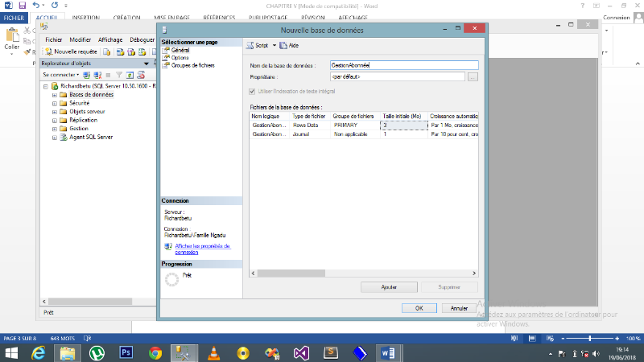The height and width of the screenshot is (362, 644).
Task: Expand the Gestion folder
Action: coord(55,129)
